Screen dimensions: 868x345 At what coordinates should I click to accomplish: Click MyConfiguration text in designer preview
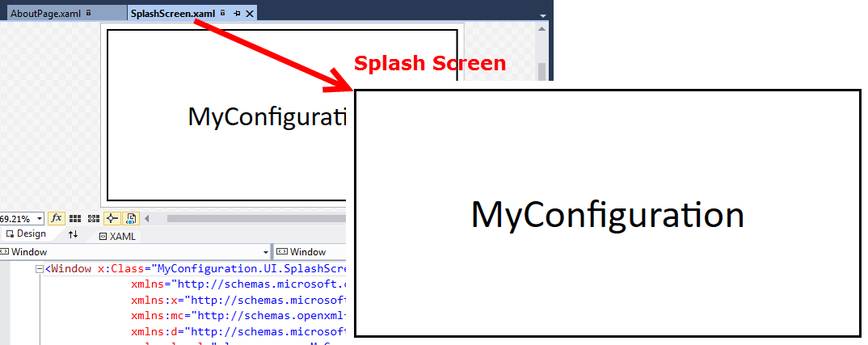[267, 118]
